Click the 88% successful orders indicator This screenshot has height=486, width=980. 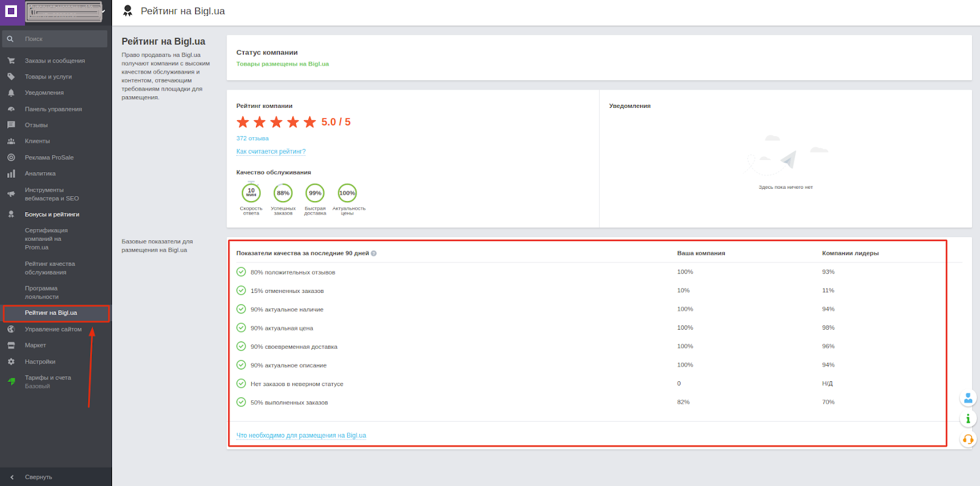[283, 193]
